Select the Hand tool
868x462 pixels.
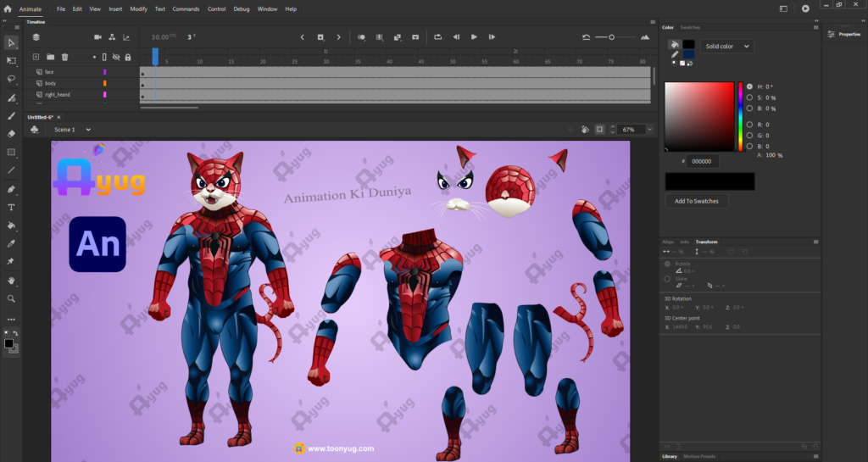tap(11, 281)
